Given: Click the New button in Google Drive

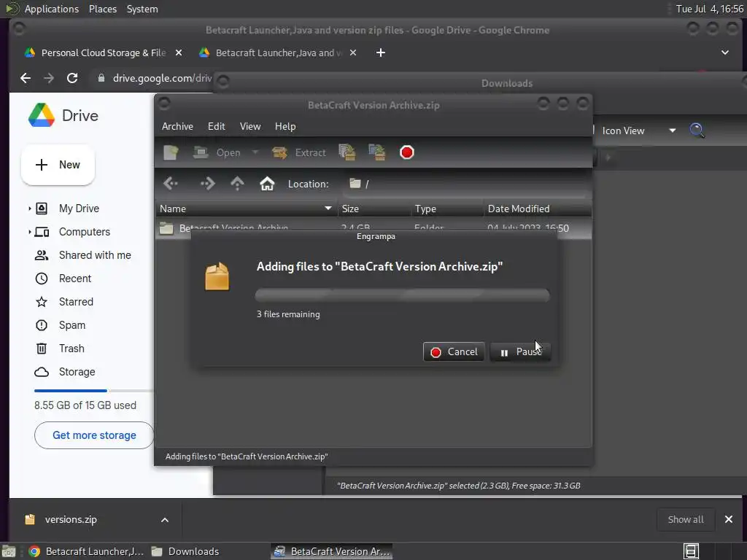Looking at the screenshot, I should (x=58, y=165).
